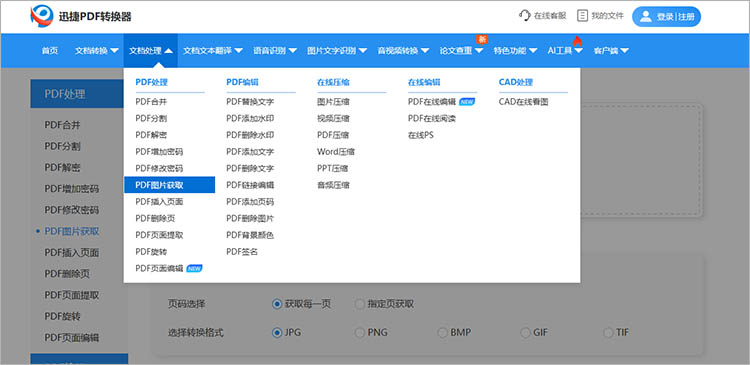
Task: Select PDF增加密码 in left sidebar
Action: (x=72, y=188)
